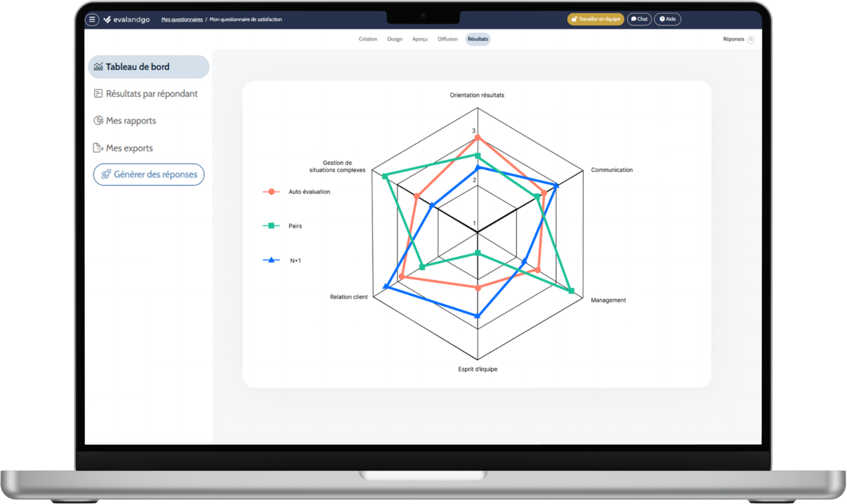This screenshot has height=504, width=847.
Task: Click the evalandgo logo
Action: pos(126,20)
